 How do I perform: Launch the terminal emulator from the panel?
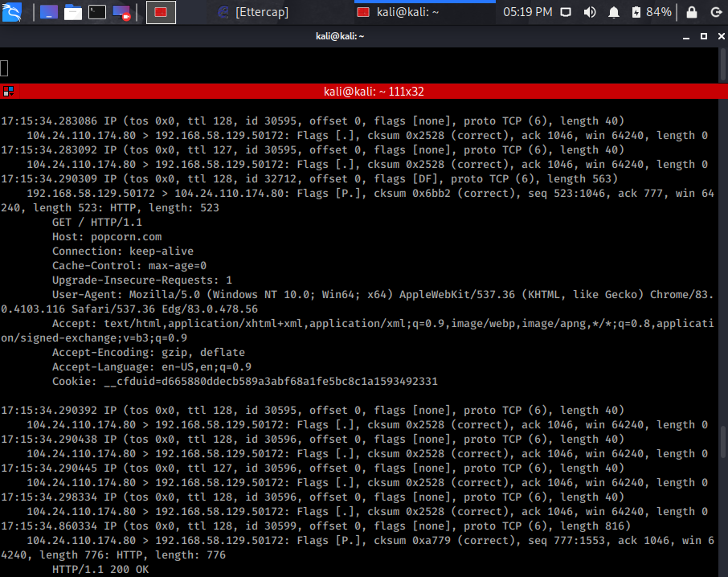(97, 12)
